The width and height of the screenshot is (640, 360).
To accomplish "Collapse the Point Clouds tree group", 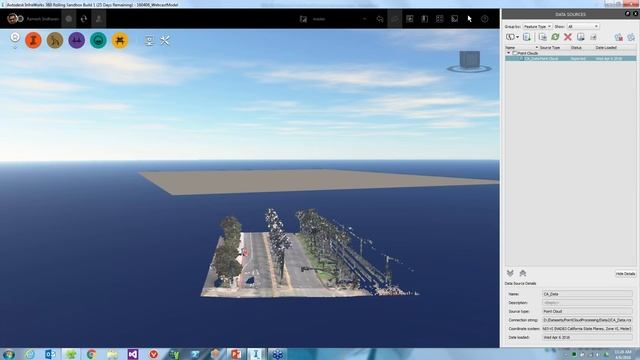I will point(509,53).
